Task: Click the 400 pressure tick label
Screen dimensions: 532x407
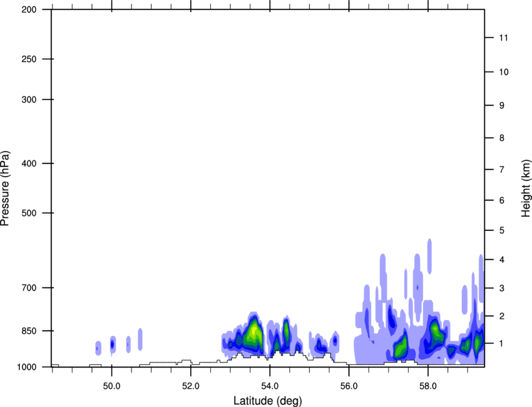Action: (x=29, y=163)
